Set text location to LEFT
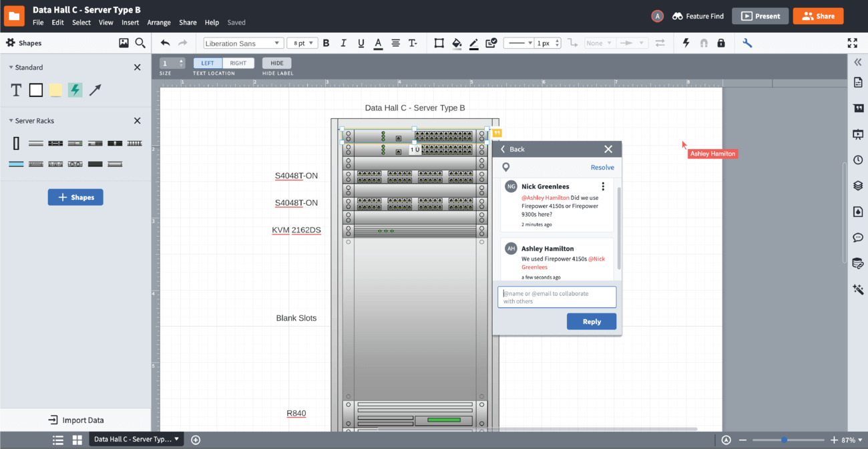The image size is (868, 449). click(x=208, y=63)
